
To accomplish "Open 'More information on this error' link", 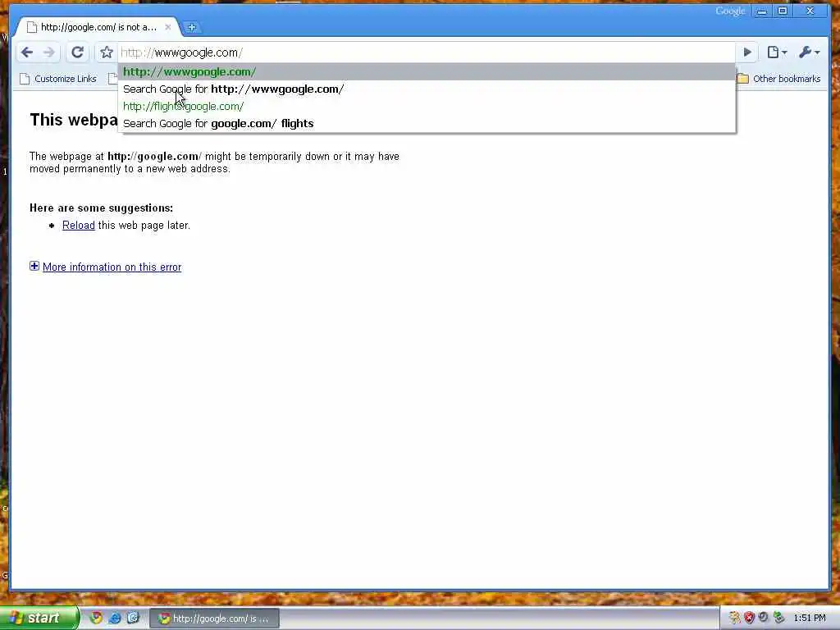I will tap(112, 267).
